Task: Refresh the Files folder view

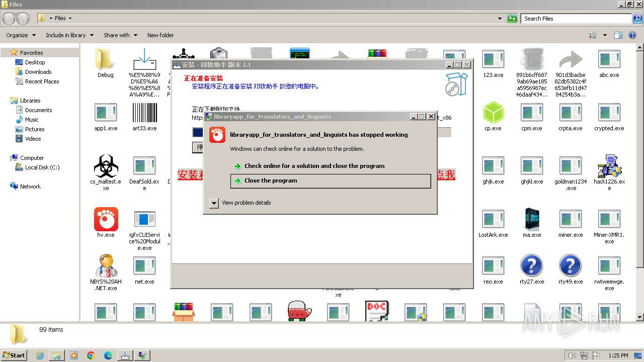Action: (512, 19)
